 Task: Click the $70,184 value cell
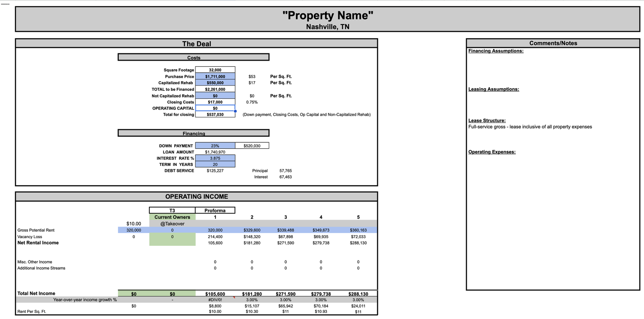321,306
